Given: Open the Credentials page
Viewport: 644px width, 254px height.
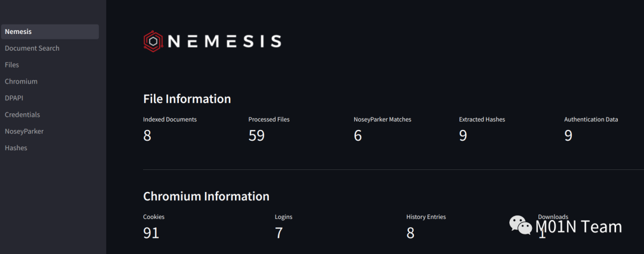Looking at the screenshot, I should 22,114.
